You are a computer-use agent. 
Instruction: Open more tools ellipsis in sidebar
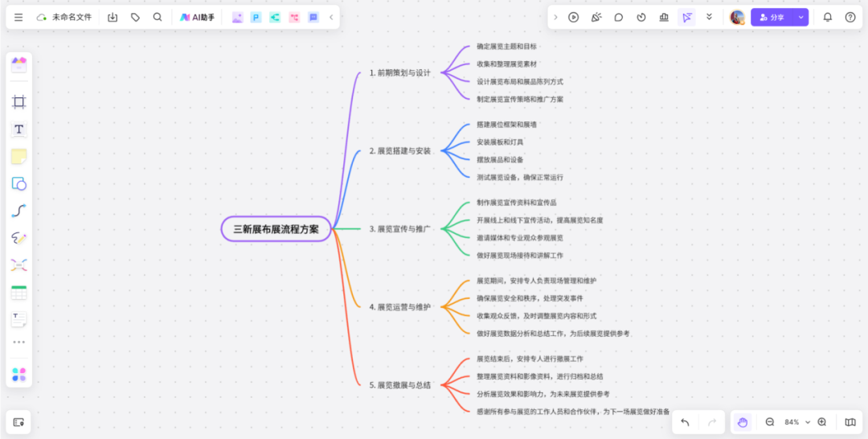pos(18,343)
